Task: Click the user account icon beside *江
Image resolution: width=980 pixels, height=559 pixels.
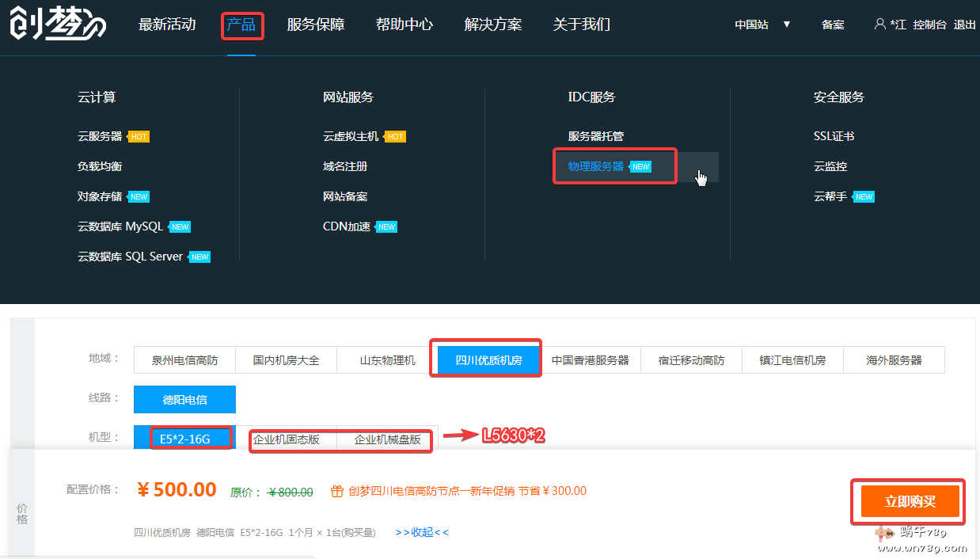Action: [x=879, y=25]
